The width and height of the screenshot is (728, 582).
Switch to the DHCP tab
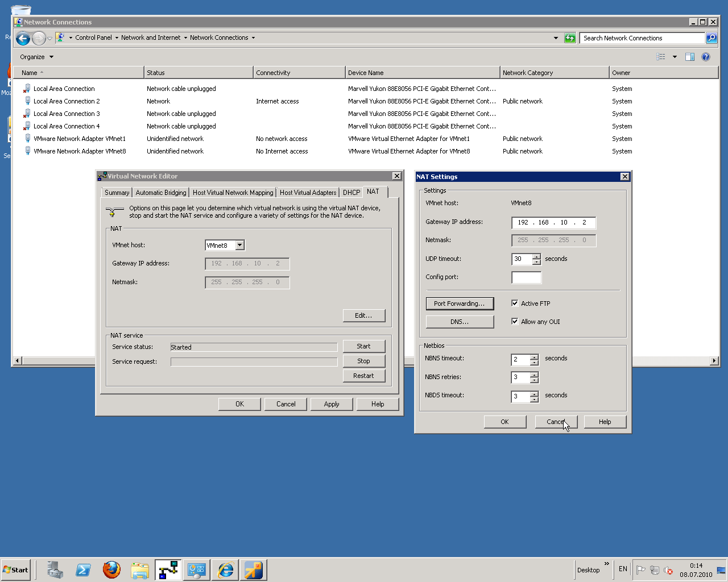(351, 193)
